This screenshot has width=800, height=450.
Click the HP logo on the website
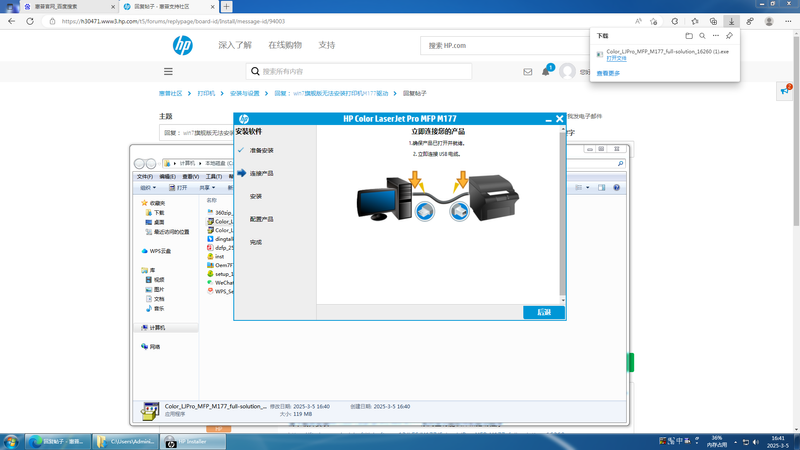click(x=182, y=45)
